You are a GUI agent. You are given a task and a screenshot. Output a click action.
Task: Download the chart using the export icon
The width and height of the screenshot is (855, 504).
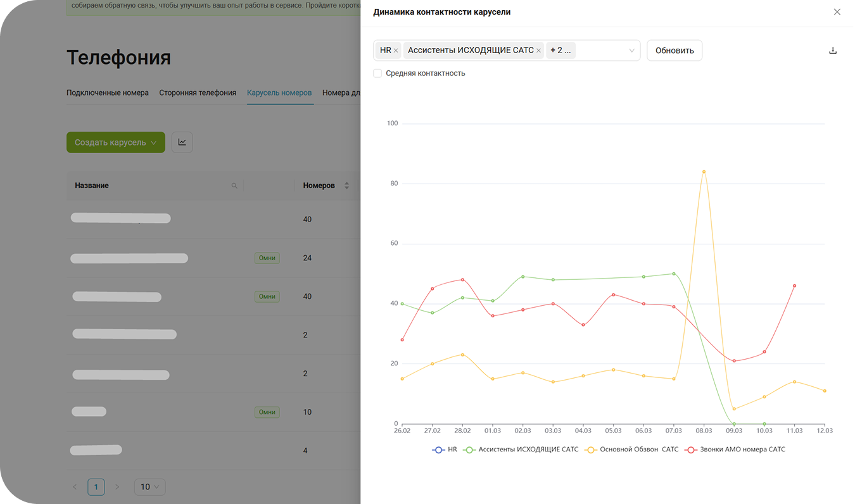[833, 51]
